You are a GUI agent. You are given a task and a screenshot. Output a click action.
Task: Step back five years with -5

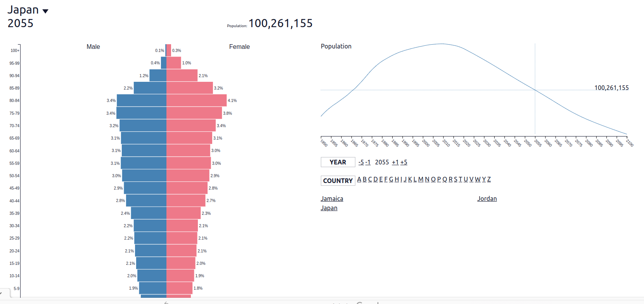pos(361,162)
